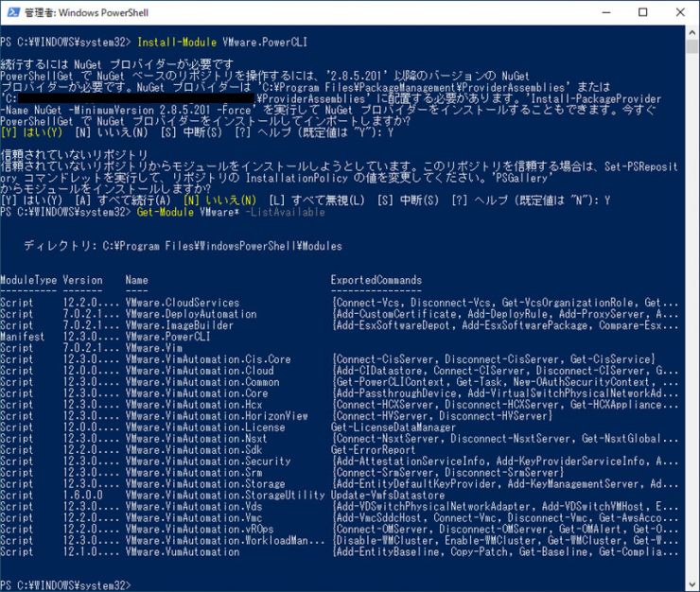Click the vertical scrollbar thumb
Image resolution: width=700 pixels, height=592 pixels.
tap(692, 46)
